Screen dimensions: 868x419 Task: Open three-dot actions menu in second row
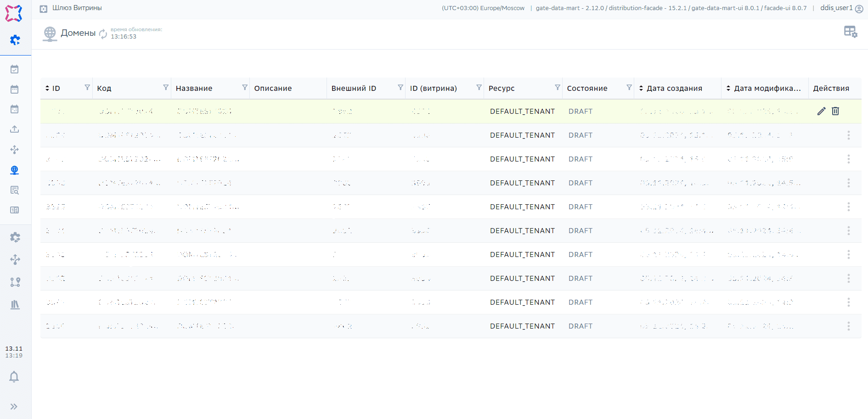click(x=848, y=135)
